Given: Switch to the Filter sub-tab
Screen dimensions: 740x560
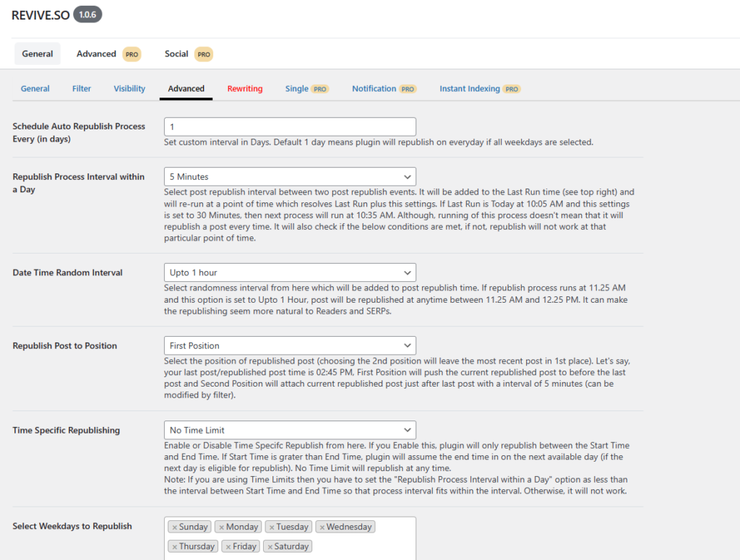Looking at the screenshot, I should [x=82, y=89].
